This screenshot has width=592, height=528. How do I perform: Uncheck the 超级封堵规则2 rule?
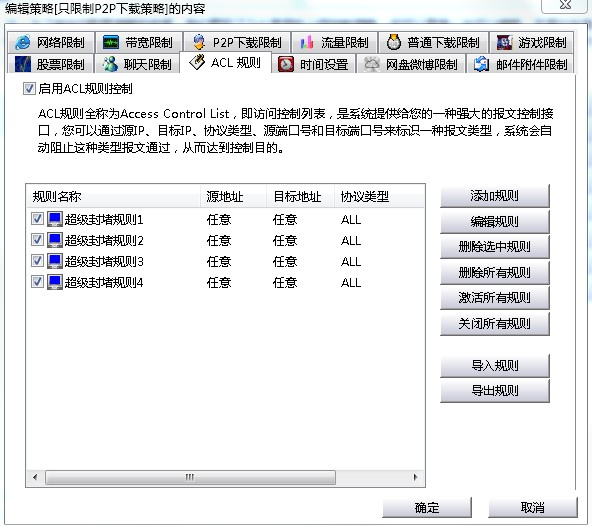pyautogui.click(x=37, y=240)
